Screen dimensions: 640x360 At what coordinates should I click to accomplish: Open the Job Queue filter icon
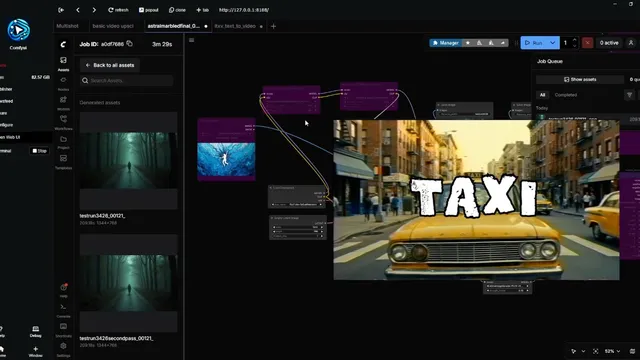[629, 95]
